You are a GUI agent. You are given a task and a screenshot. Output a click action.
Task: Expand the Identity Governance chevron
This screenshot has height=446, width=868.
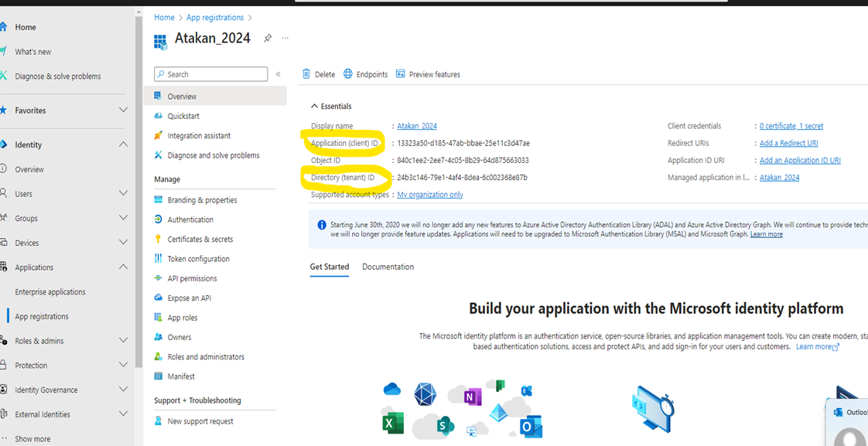pos(124,390)
